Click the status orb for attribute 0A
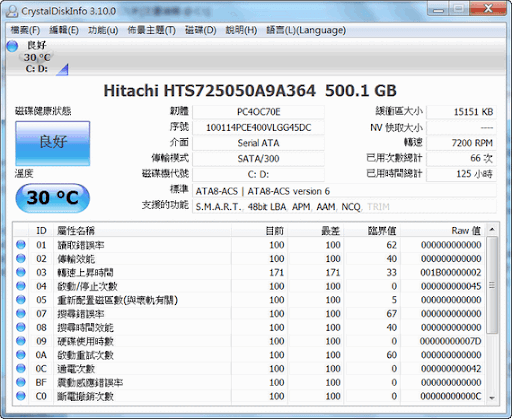 [x=21, y=355]
